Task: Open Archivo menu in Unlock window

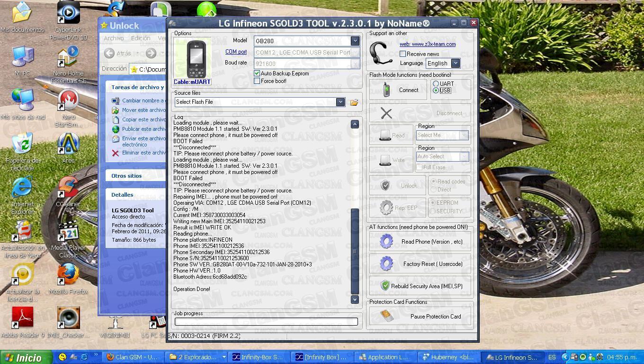Action: pyautogui.click(x=114, y=38)
